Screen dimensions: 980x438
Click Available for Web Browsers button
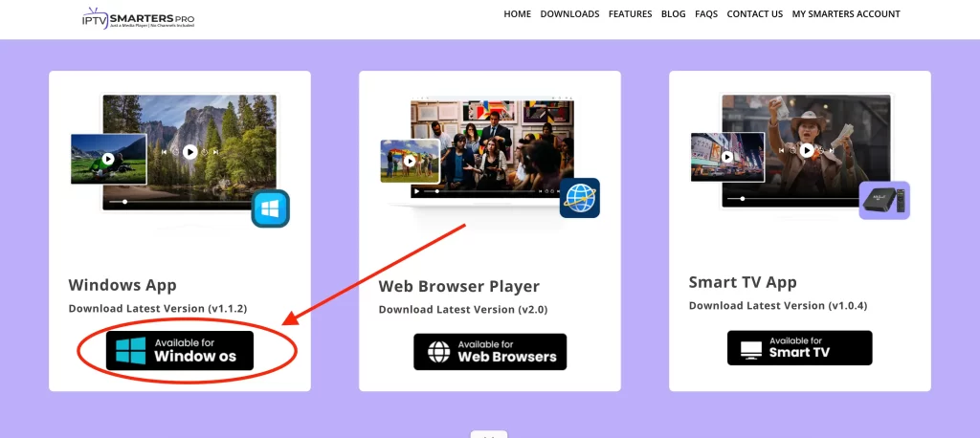pos(490,351)
